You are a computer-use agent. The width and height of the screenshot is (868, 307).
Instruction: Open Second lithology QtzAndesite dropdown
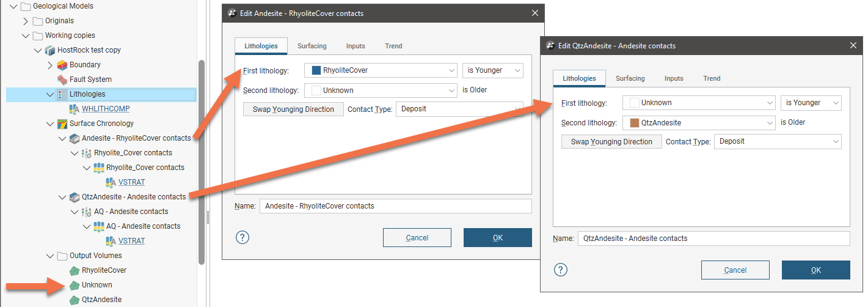coord(769,122)
